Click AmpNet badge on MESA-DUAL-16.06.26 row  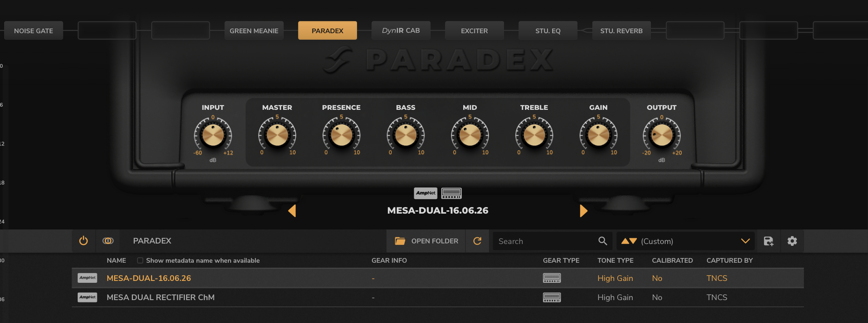click(88, 278)
